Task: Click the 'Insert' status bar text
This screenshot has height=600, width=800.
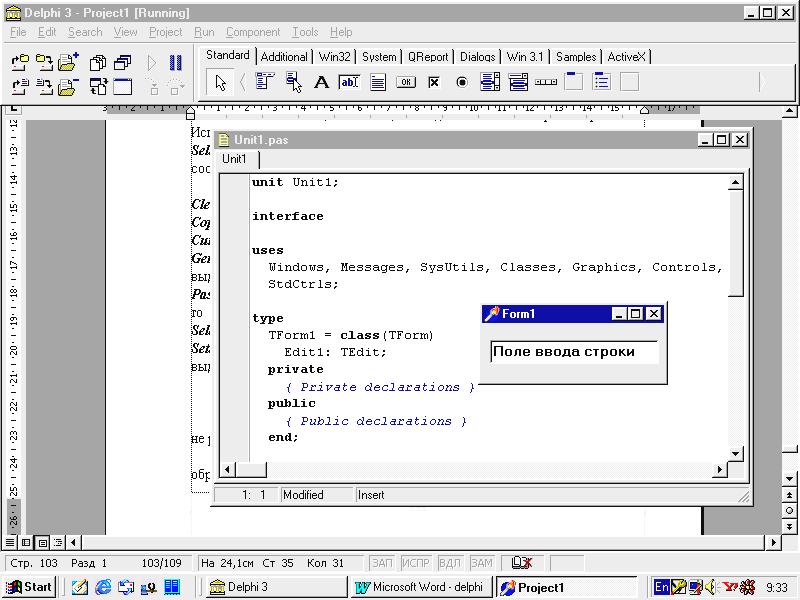Action: tap(371, 495)
